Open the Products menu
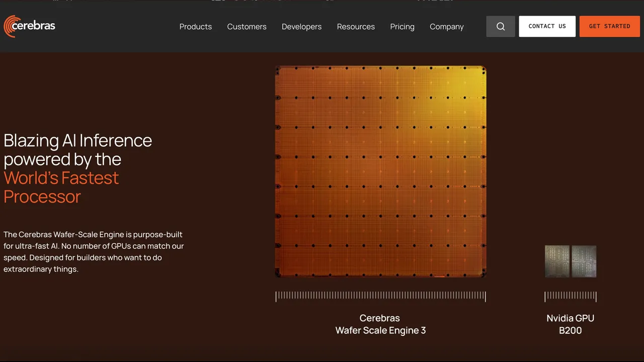Viewport: 644px width, 362px height. pyautogui.click(x=196, y=27)
